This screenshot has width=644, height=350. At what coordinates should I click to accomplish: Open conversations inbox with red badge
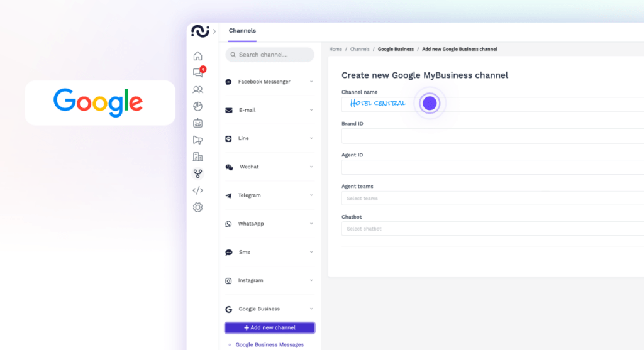coord(198,73)
